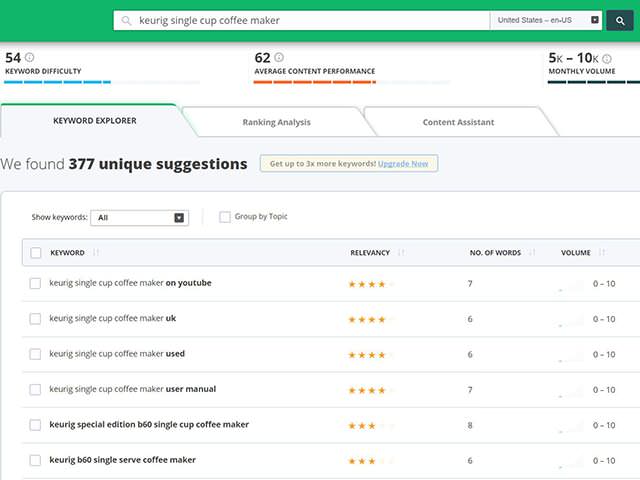640x480 pixels.
Task: Click the Relevancy column header
Action: 370,253
